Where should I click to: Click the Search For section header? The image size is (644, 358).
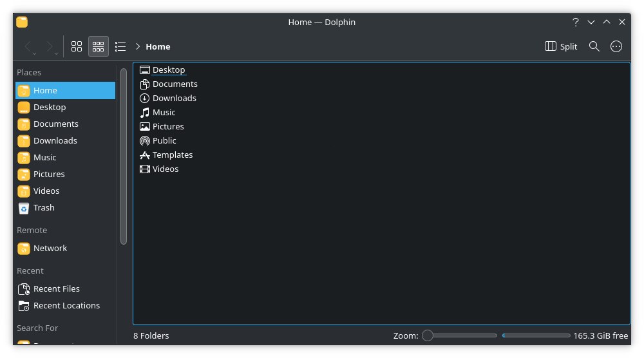[x=37, y=328]
